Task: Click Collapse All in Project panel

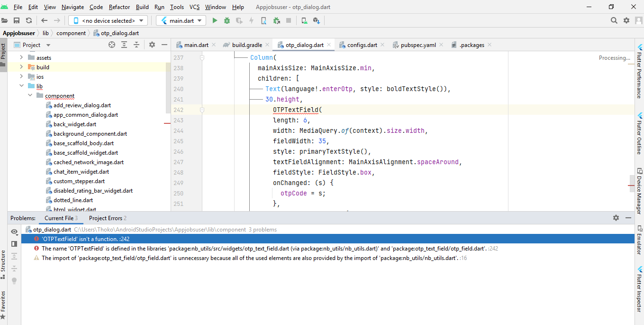Action: pyautogui.click(x=136, y=45)
